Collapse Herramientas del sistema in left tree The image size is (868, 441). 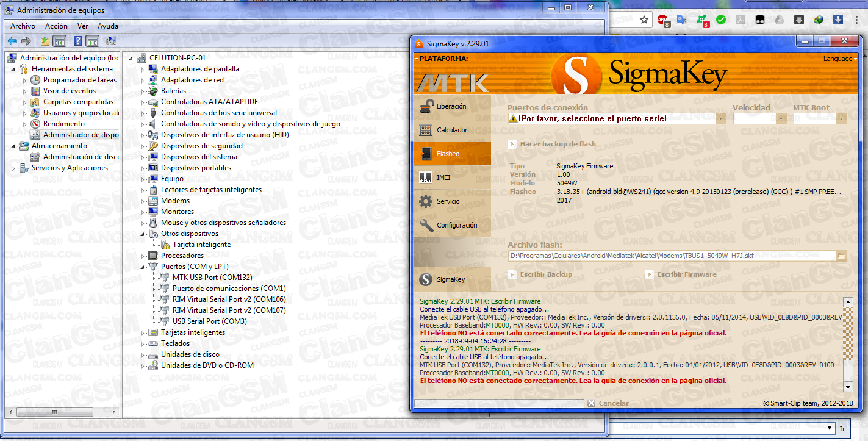coord(13,69)
